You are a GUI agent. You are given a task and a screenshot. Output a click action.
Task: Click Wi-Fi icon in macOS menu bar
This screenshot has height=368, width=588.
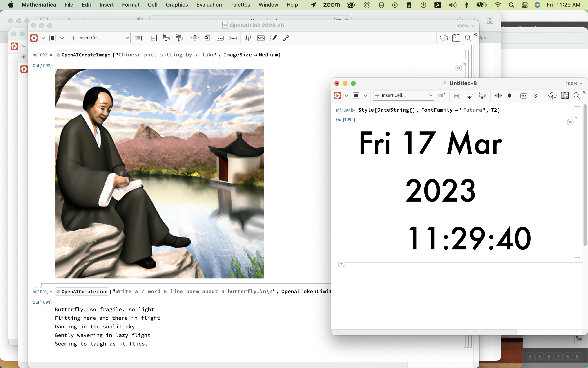click(498, 5)
